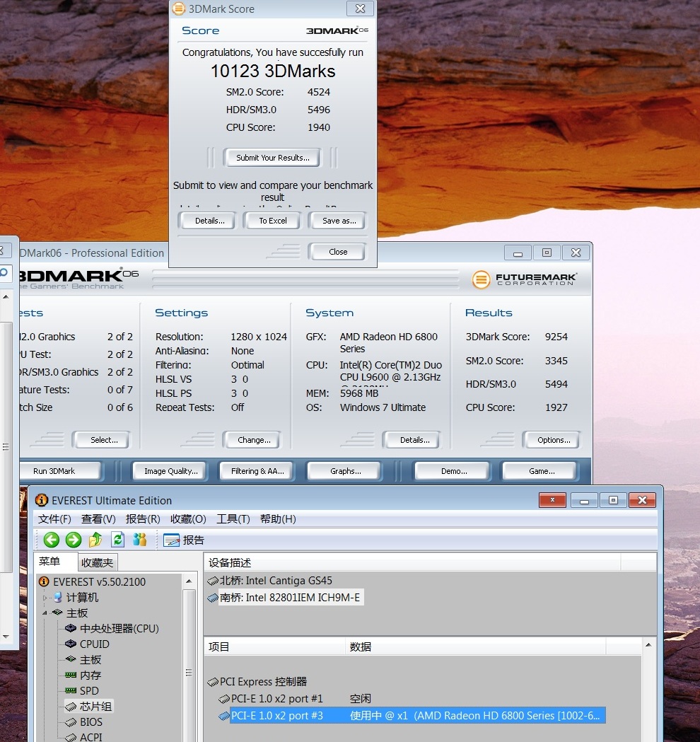Open the 报告 (Report) toolbar button
Screen dimensions: 700x742
point(184,540)
